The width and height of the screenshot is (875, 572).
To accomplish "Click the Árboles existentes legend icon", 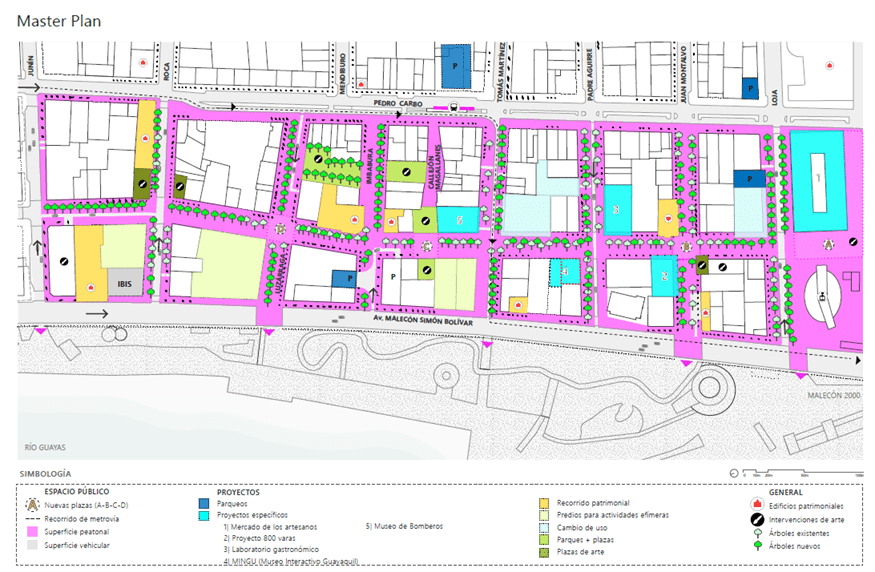I will [758, 532].
